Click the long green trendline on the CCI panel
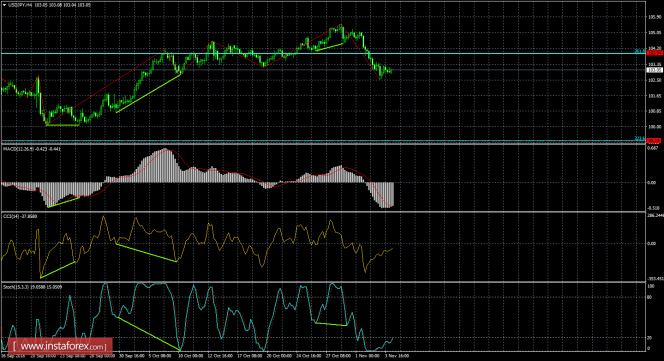Screen dimensions: 664x361 [146, 253]
